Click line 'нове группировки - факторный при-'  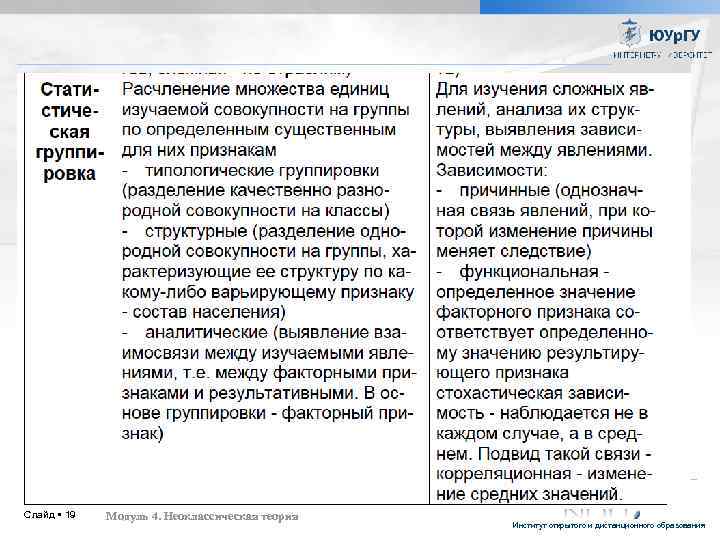coord(268,414)
